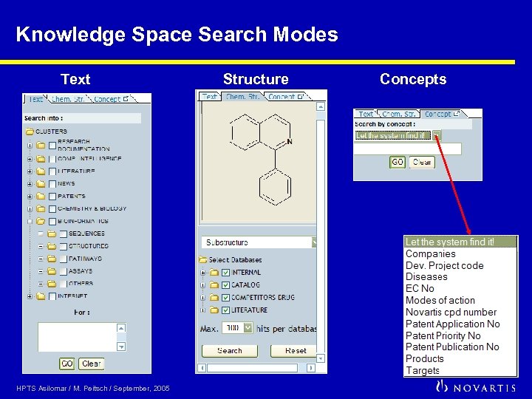Expand the Internet tree node
532x399 pixels.
(30, 296)
